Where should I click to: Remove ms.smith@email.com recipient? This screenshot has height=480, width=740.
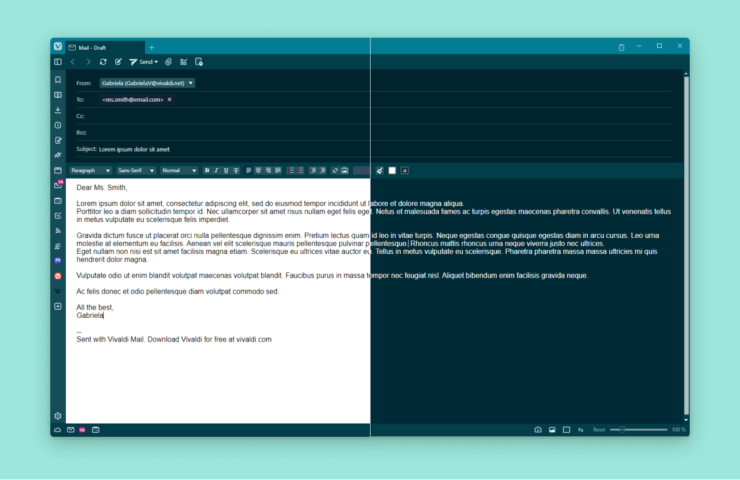pos(169,100)
